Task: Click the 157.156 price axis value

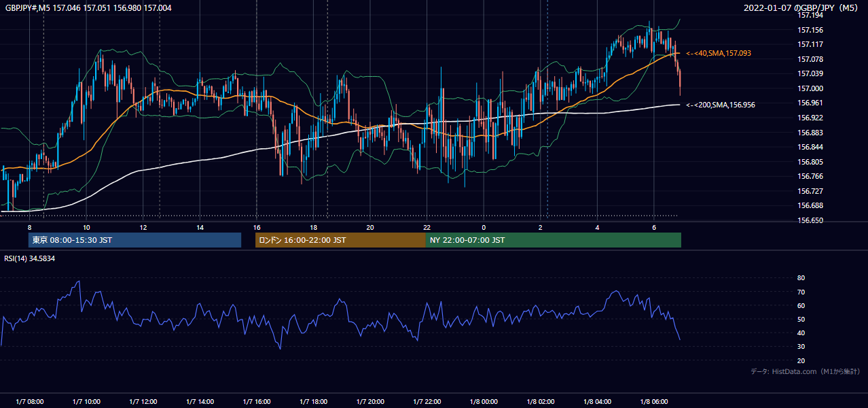Action: pos(810,30)
